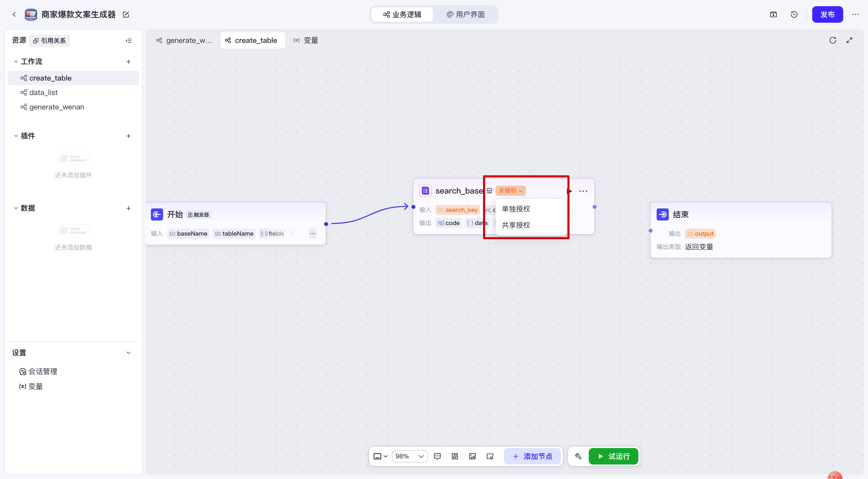Collapse the 工作流 section chevron
Image resolution: width=868 pixels, height=479 pixels.
[16, 62]
